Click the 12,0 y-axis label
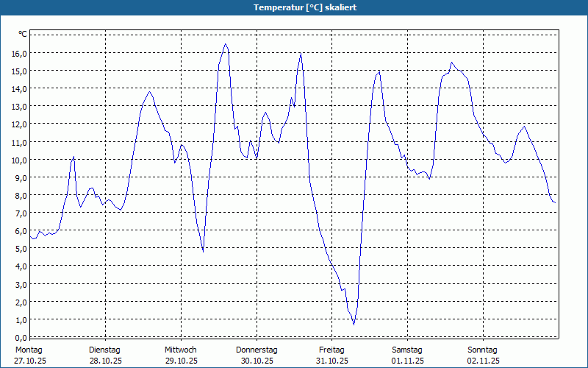 pos(20,124)
